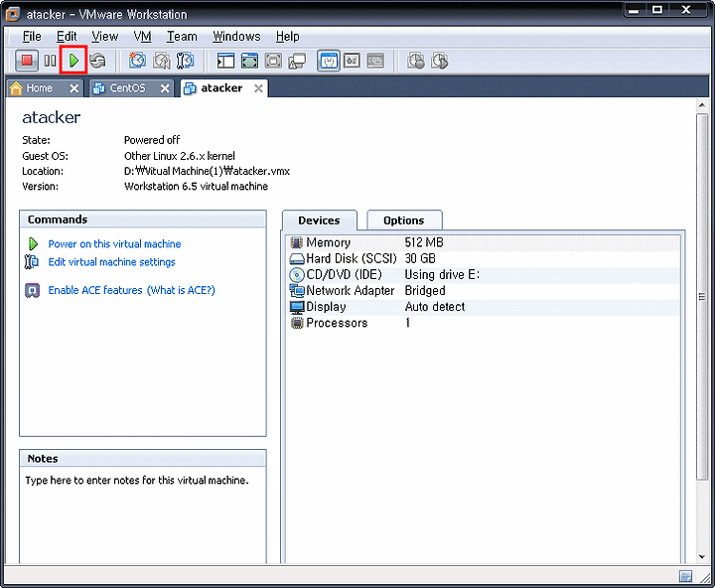Viewport: 715px width, 588px height.
Task: Click Edit virtual machine settings link
Action: (111, 262)
